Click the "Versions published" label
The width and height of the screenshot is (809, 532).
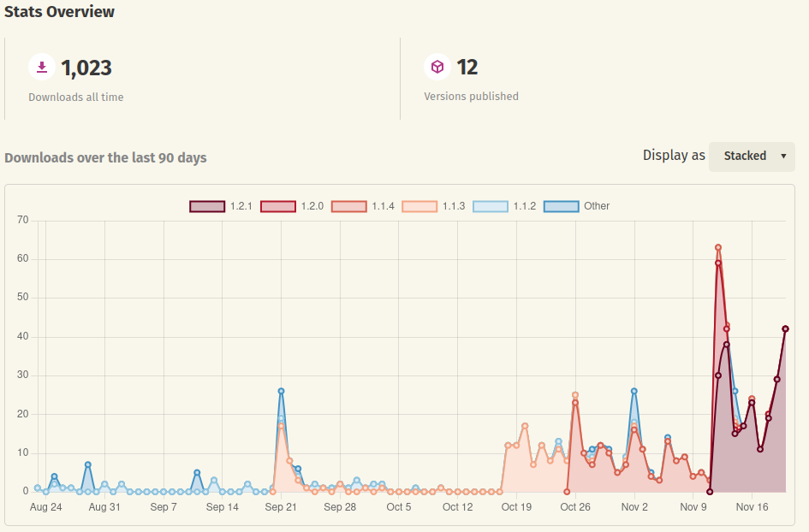[471, 97]
